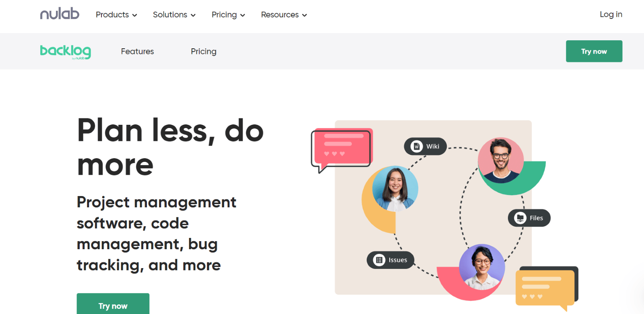
Task: Go to Pricing in the Backlog sub-navigation
Action: coord(204,52)
